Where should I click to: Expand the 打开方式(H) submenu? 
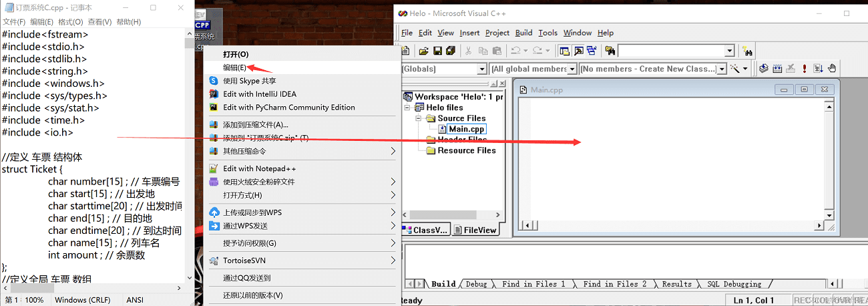point(302,195)
